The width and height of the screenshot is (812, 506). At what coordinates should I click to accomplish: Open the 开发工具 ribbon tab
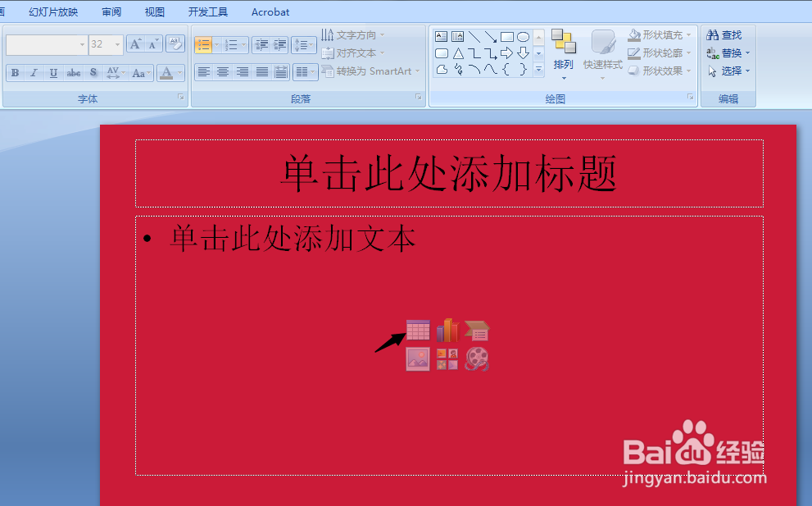pyautogui.click(x=207, y=12)
